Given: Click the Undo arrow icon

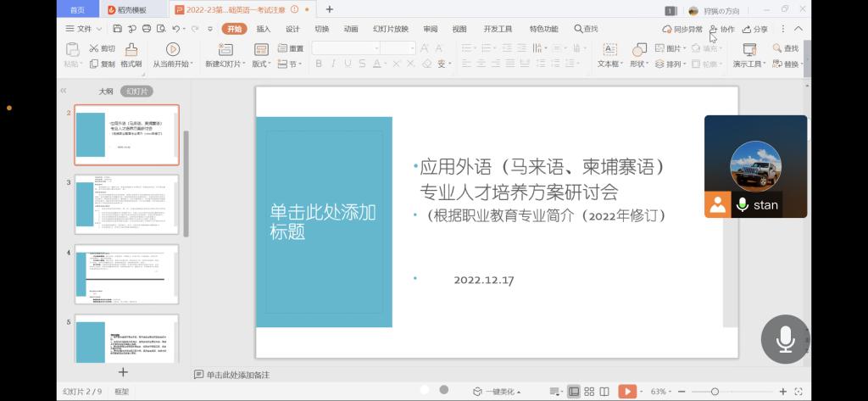Looking at the screenshot, I should (178, 29).
